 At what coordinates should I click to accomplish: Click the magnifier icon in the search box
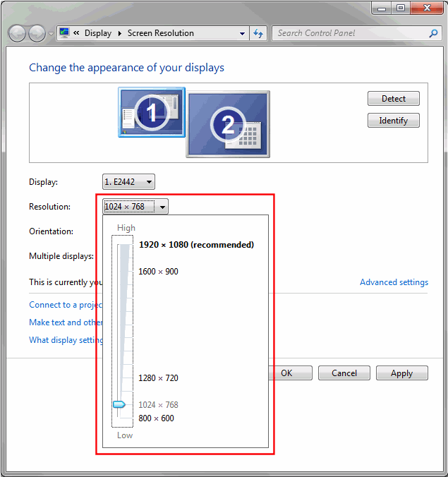433,33
